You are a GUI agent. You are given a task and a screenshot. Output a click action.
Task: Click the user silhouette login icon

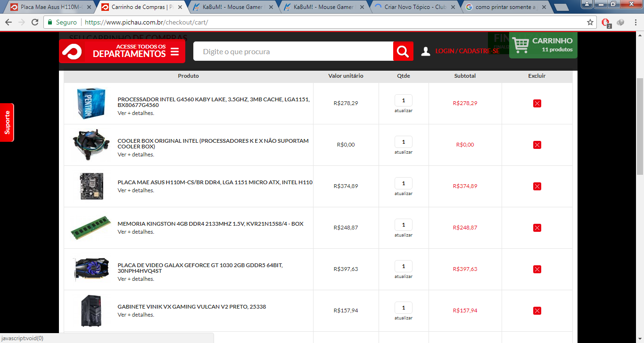point(426,51)
